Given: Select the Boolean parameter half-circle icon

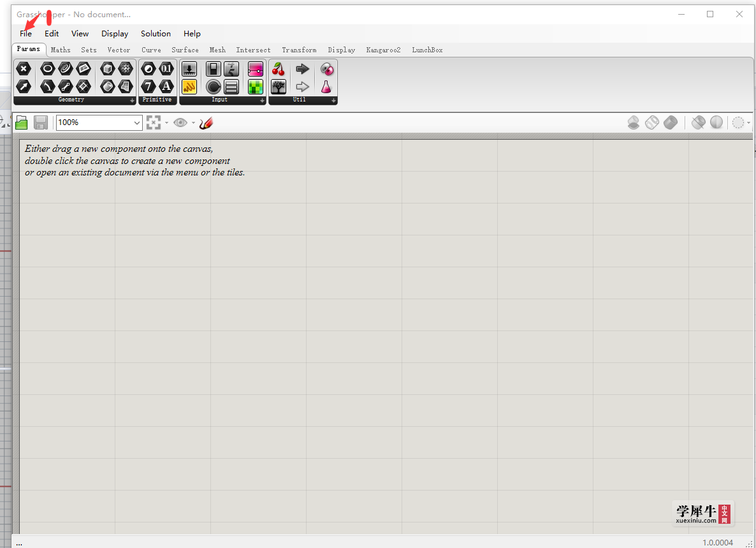Looking at the screenshot, I should 149,69.
